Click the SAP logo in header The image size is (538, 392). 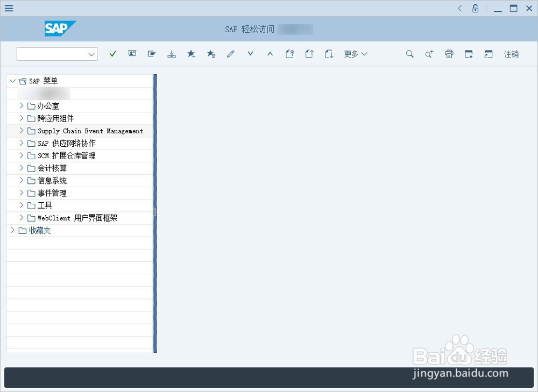(60, 29)
